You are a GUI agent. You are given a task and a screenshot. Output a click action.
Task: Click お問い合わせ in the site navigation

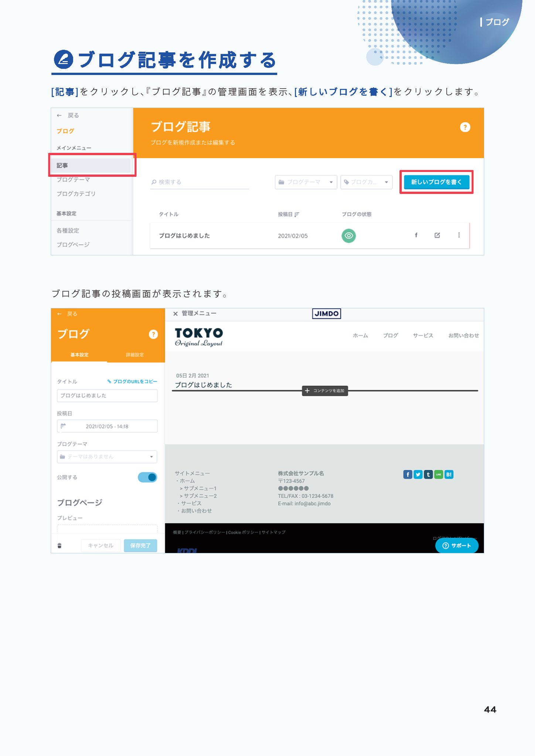click(464, 336)
